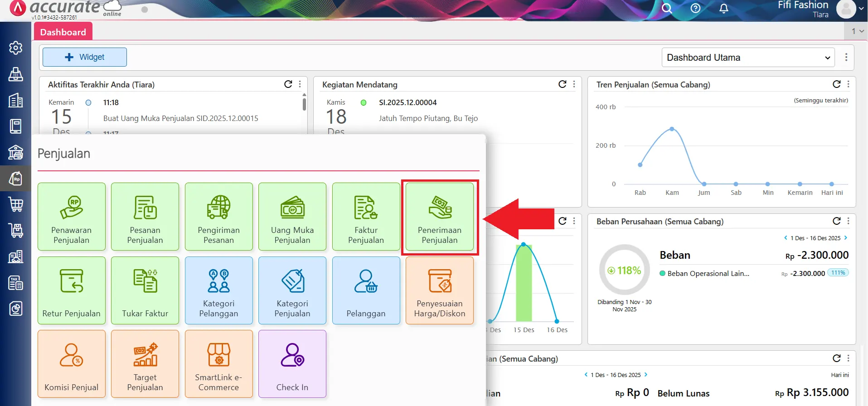Expand the Dashboard Utama dropdown
Viewport: 868px width, 406px height.
pos(748,58)
